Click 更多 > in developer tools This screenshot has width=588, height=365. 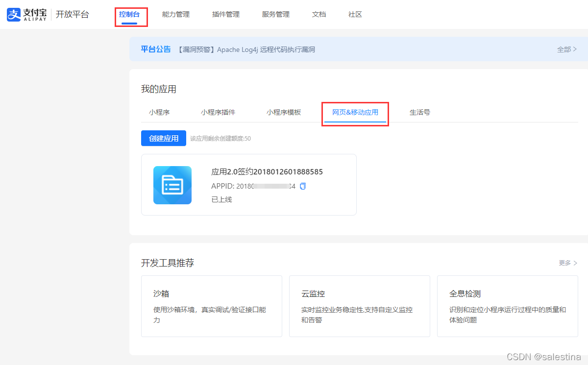pyautogui.click(x=568, y=263)
